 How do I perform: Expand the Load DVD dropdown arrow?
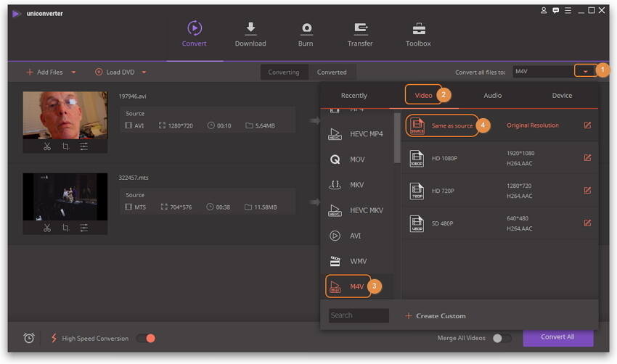pos(144,73)
